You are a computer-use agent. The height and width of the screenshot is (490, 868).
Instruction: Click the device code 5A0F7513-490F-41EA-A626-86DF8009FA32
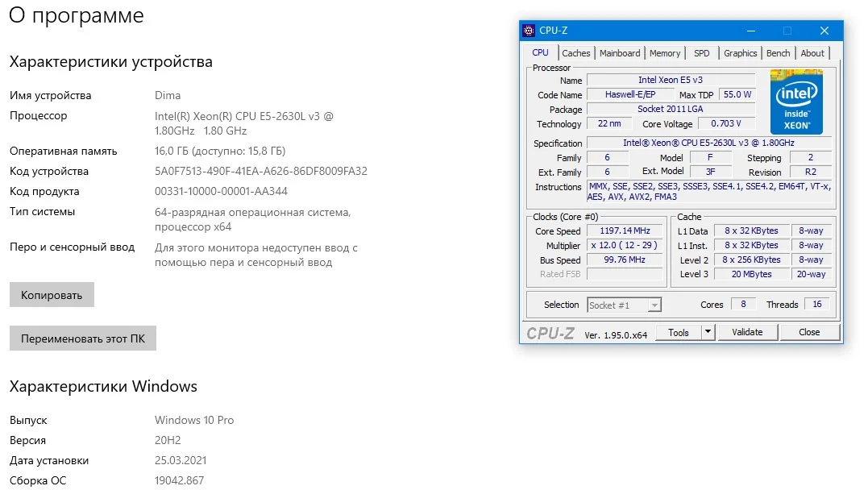pyautogui.click(x=261, y=171)
